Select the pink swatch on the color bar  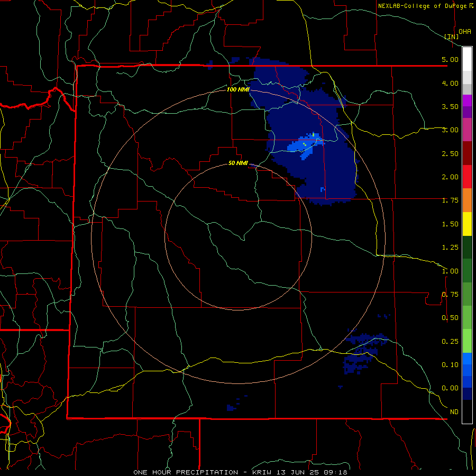(x=467, y=130)
